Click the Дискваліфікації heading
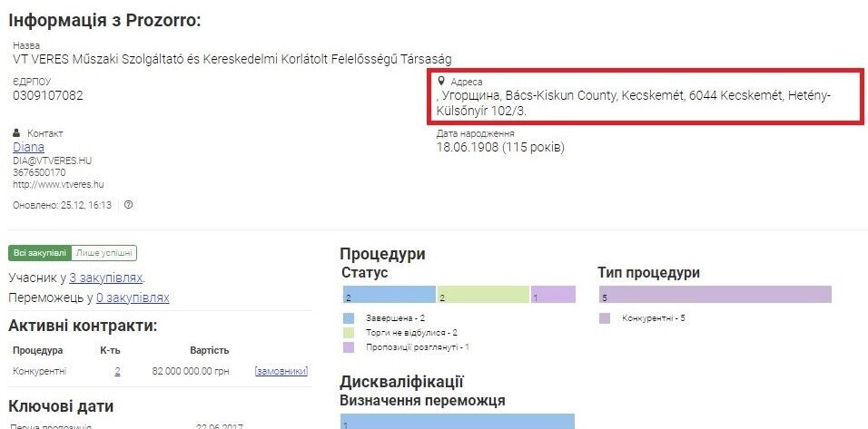Image resolution: width=868 pixels, height=429 pixels. pos(402,382)
